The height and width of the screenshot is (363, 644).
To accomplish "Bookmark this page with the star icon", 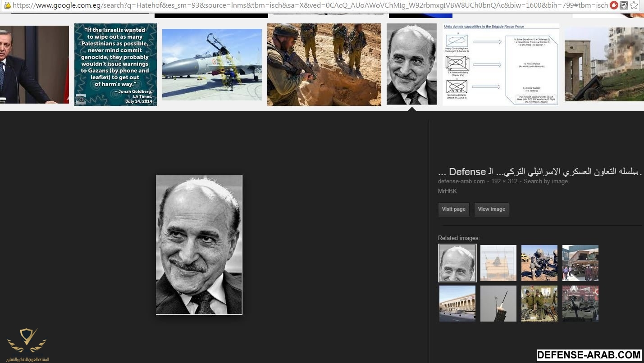I will [x=634, y=5].
